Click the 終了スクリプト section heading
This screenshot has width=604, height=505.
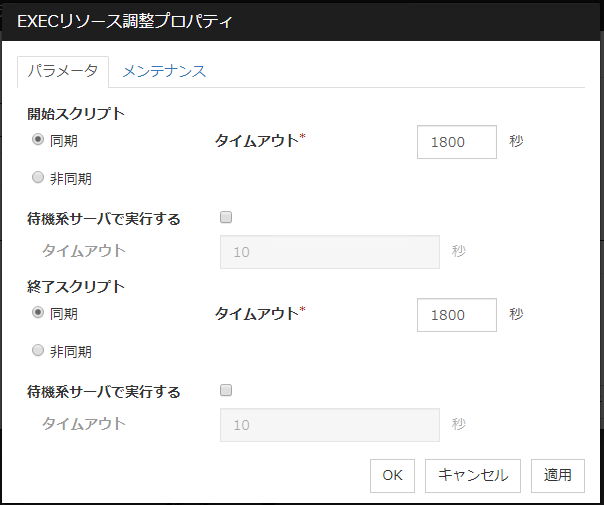(76, 286)
